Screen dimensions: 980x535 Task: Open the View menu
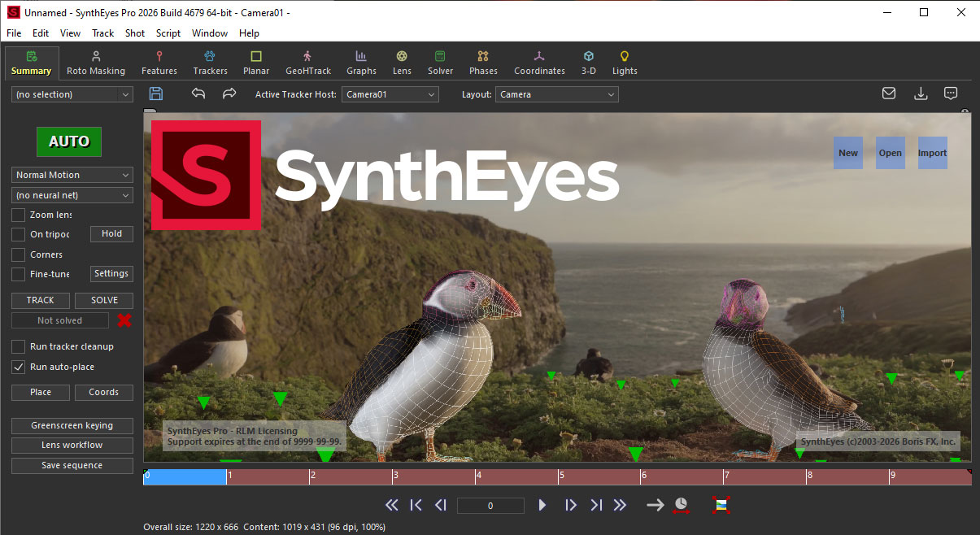(70, 33)
